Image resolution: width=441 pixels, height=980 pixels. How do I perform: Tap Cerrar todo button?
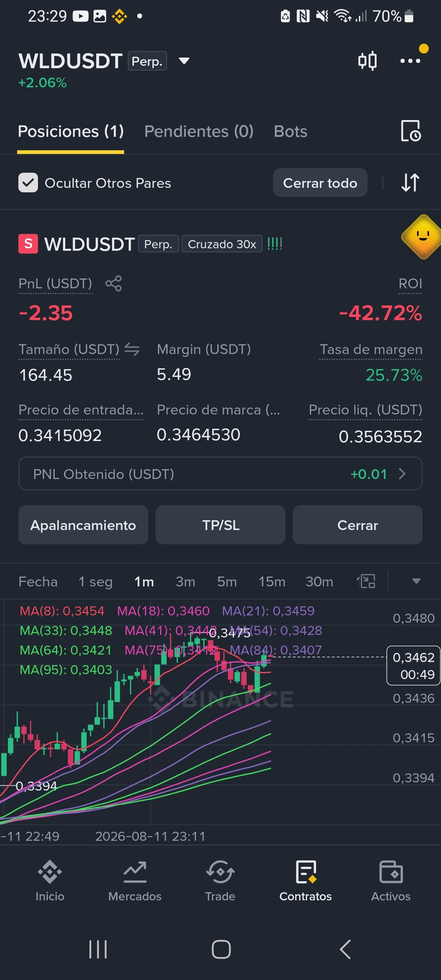click(x=320, y=183)
